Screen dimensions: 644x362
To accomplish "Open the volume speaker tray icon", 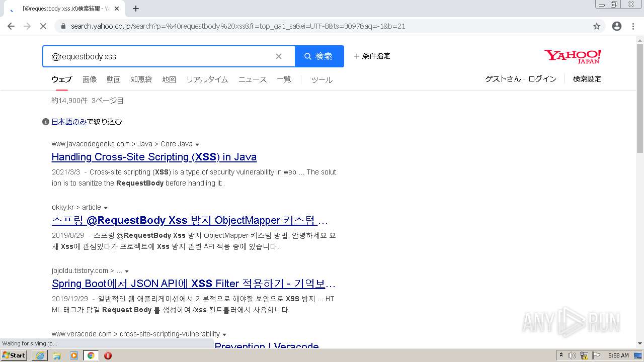I will coord(572,355).
